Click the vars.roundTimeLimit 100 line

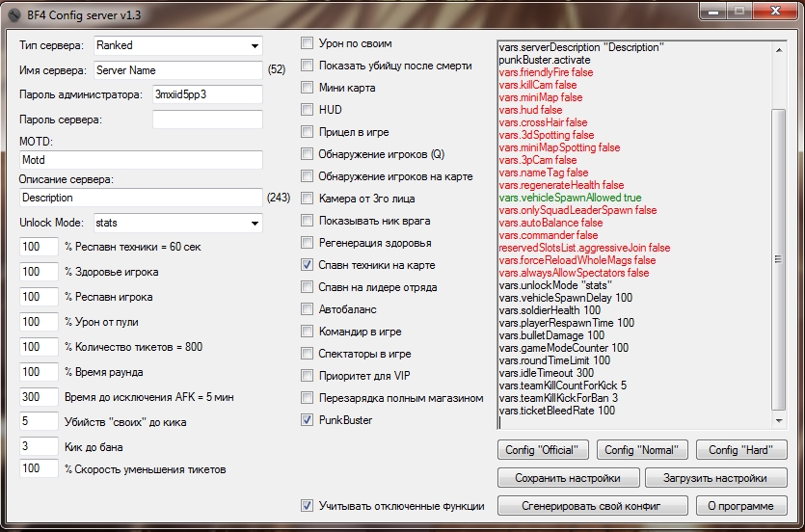click(x=554, y=360)
